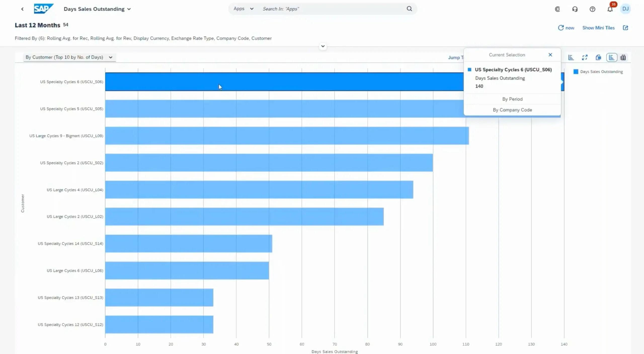The height and width of the screenshot is (354, 644).
Task: Click the KPI value '54' beside Last 12 Months
Action: tap(66, 25)
